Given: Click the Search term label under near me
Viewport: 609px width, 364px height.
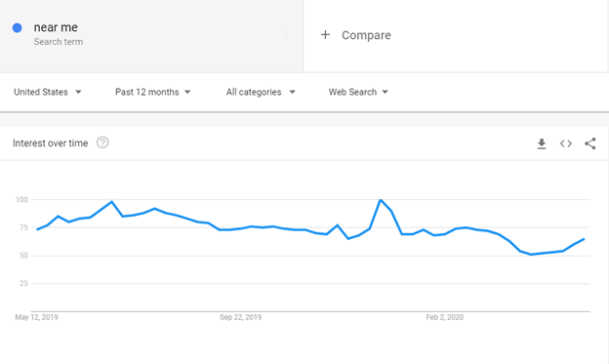Looking at the screenshot, I should (x=59, y=42).
